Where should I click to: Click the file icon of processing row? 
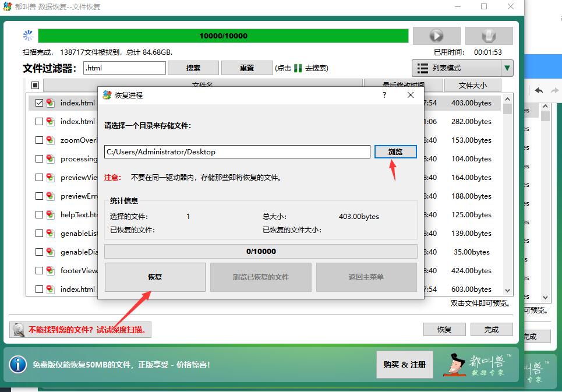(x=50, y=159)
